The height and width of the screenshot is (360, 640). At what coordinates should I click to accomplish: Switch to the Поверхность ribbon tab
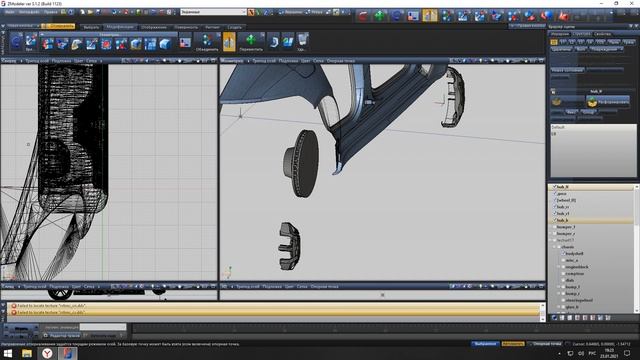point(186,27)
